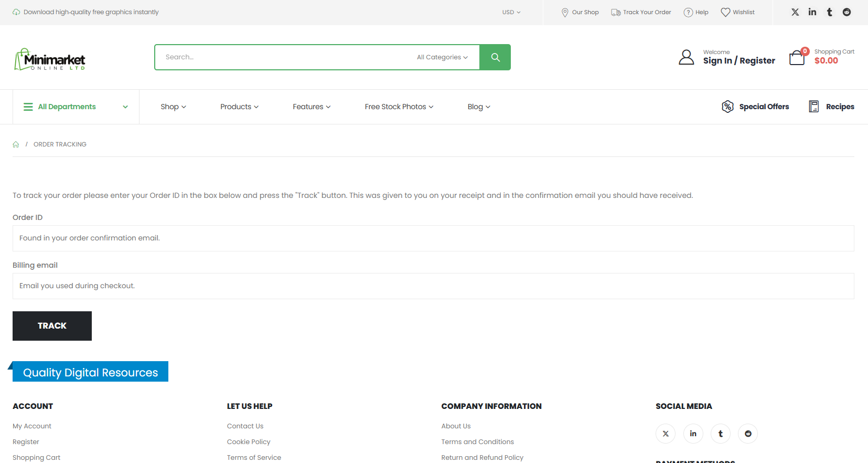Open the All Categories search dropdown
The image size is (868, 463).
pos(442,57)
